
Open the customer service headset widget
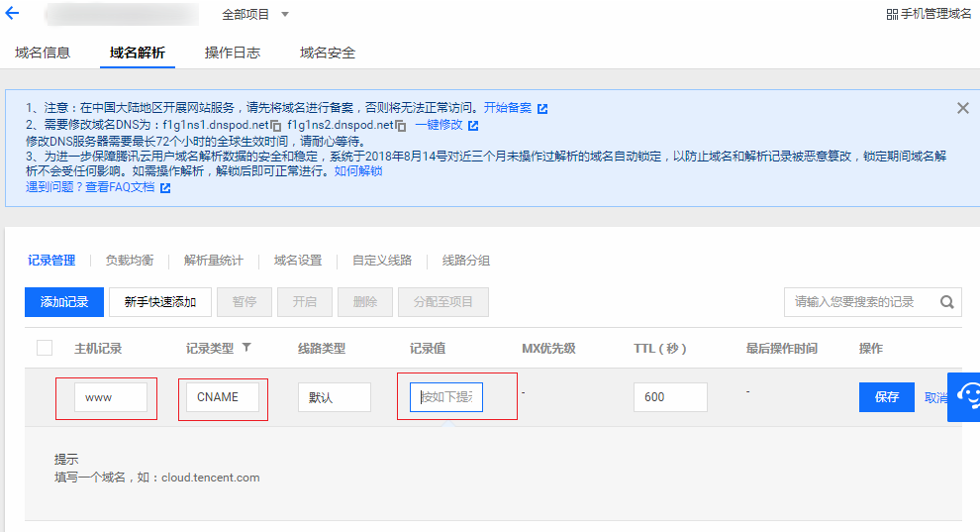click(964, 397)
